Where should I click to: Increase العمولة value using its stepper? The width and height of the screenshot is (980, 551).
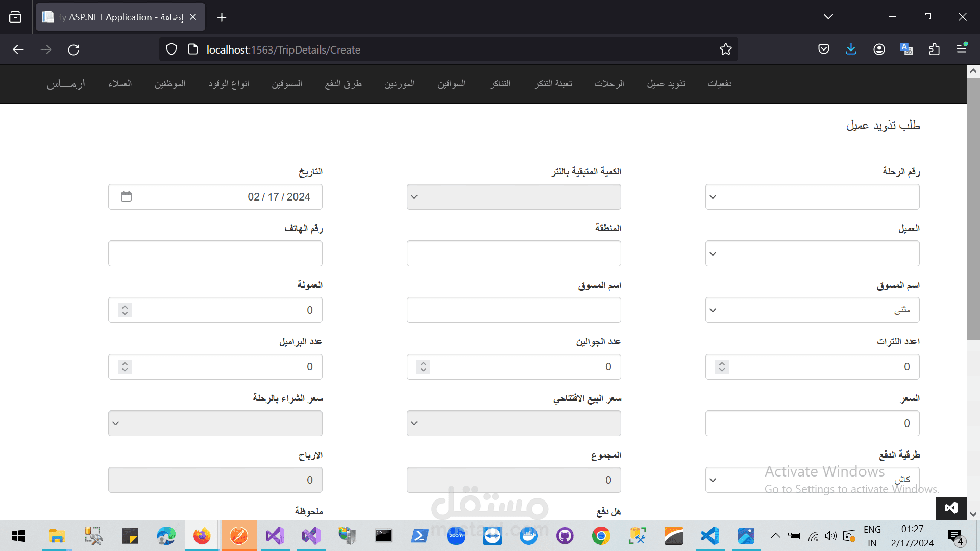(124, 307)
